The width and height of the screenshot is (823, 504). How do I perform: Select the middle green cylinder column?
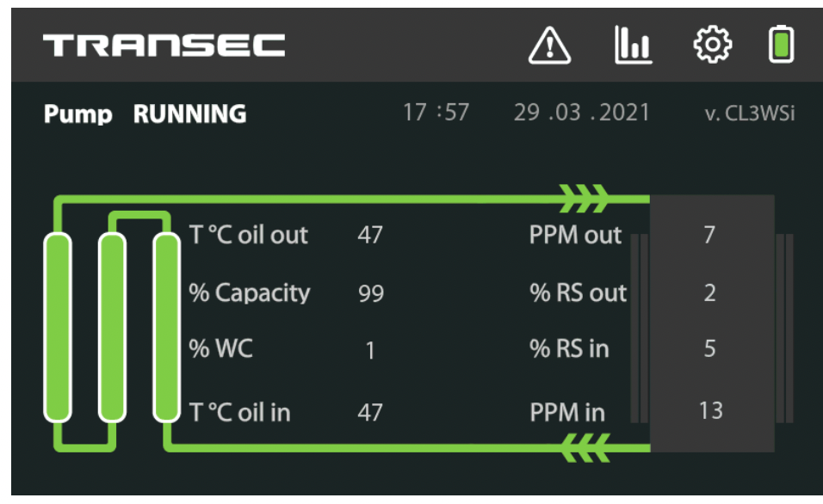click(112, 328)
